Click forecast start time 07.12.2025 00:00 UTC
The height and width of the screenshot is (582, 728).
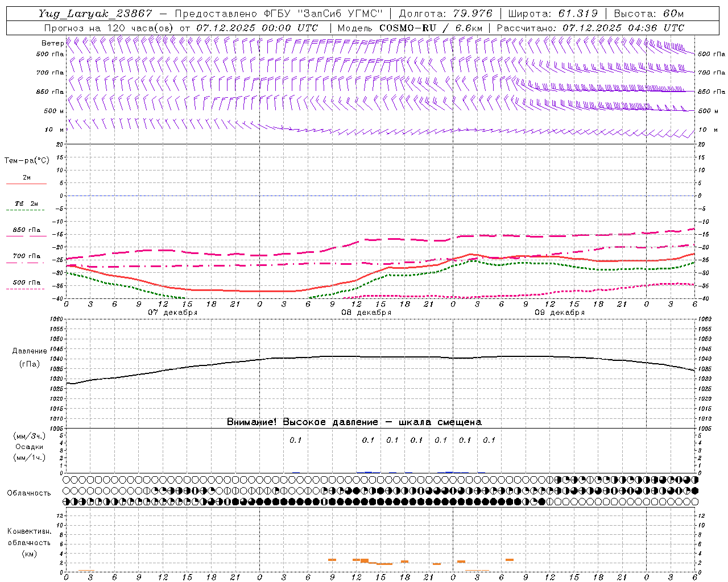tap(257, 28)
